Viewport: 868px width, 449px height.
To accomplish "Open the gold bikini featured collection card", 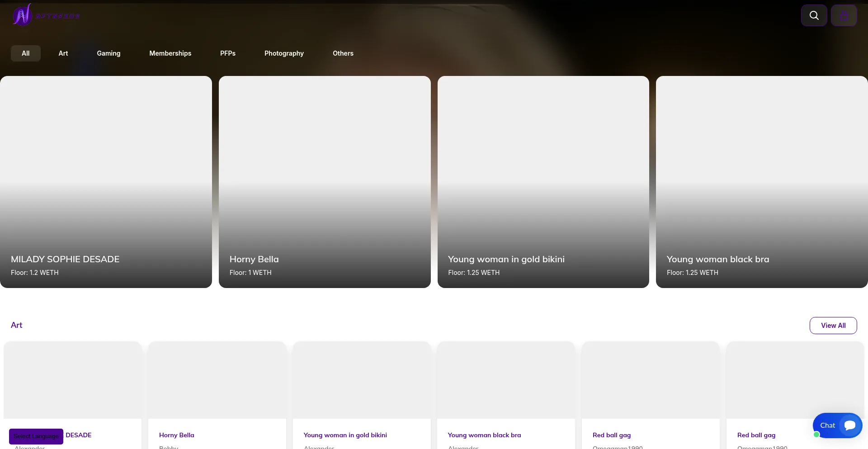I will tap(543, 182).
